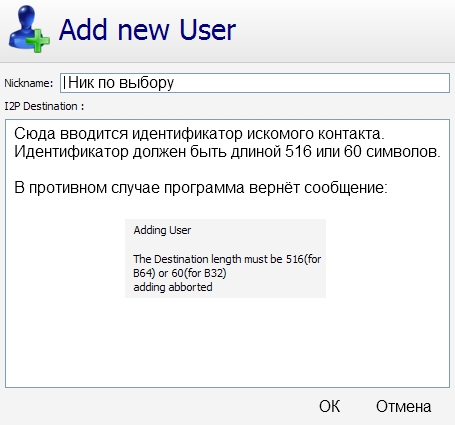This screenshot has width=455, height=425.
Task: Click the "Ник по выбору" nickname text
Action: click(121, 83)
